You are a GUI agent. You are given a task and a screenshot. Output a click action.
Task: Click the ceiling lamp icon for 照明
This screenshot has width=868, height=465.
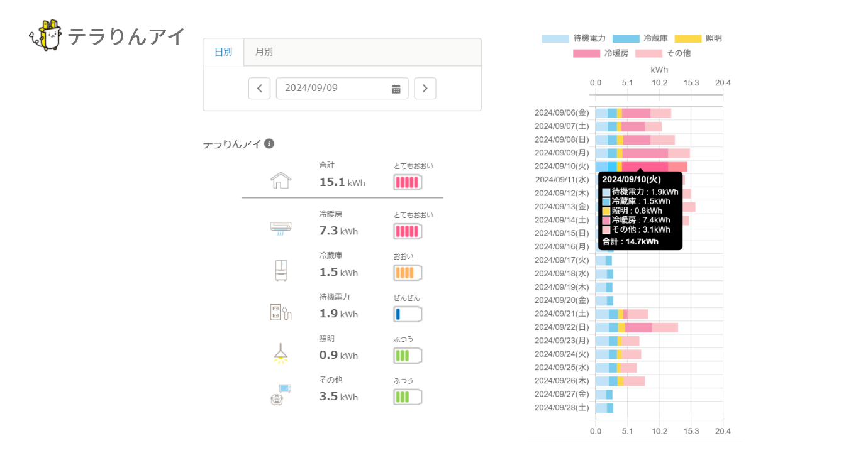pyautogui.click(x=281, y=354)
